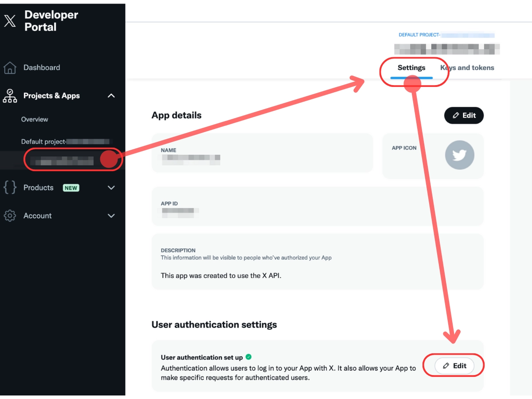Click the Account gear icon
This screenshot has height=399, width=532.
[x=10, y=216]
